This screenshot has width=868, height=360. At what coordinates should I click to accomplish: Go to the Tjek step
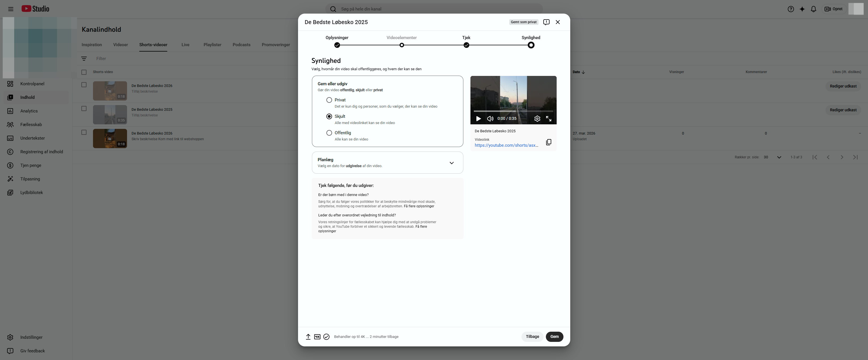coord(466,42)
